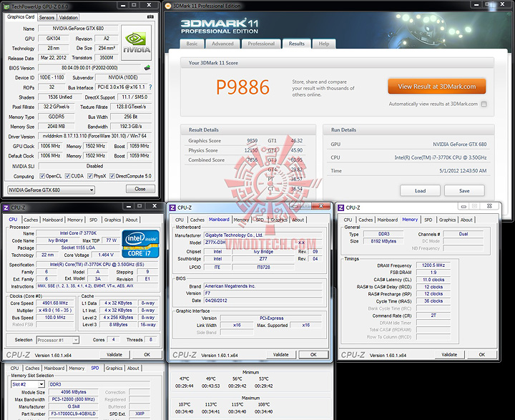
Task: Click the Close button in GPU-Z
Action: click(x=140, y=189)
